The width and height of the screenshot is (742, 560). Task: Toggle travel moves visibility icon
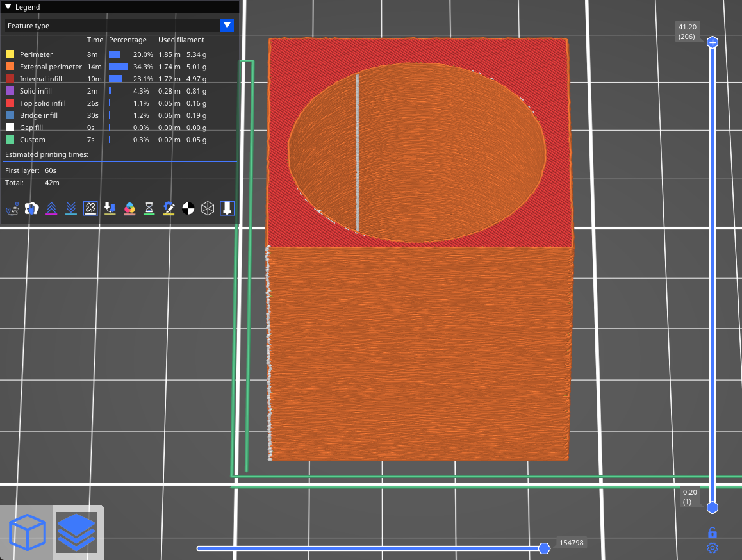point(12,208)
